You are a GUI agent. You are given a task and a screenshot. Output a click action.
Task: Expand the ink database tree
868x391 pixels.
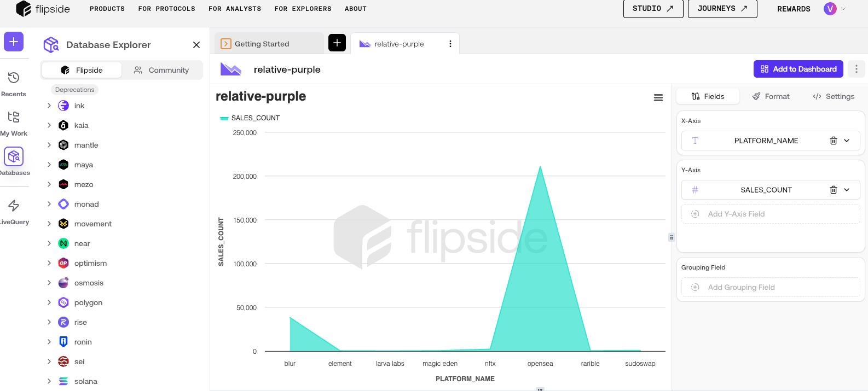[x=49, y=106]
